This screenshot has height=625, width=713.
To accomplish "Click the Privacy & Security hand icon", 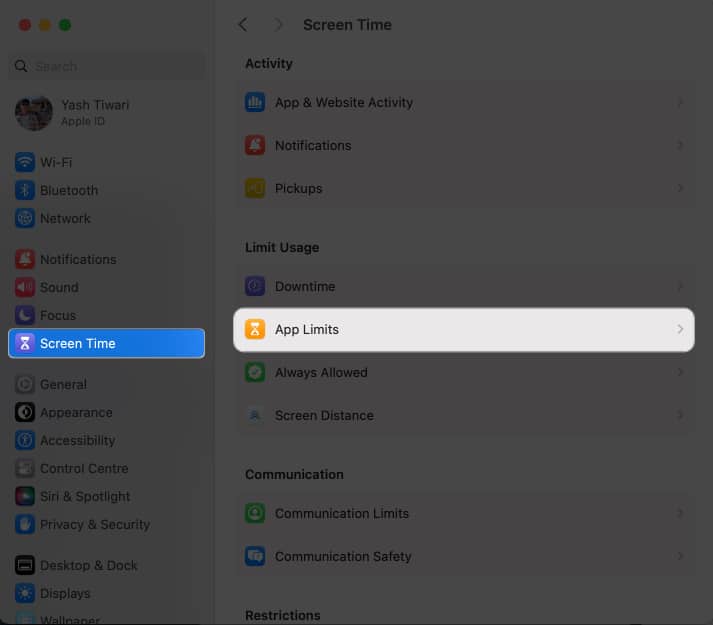I will coord(25,524).
